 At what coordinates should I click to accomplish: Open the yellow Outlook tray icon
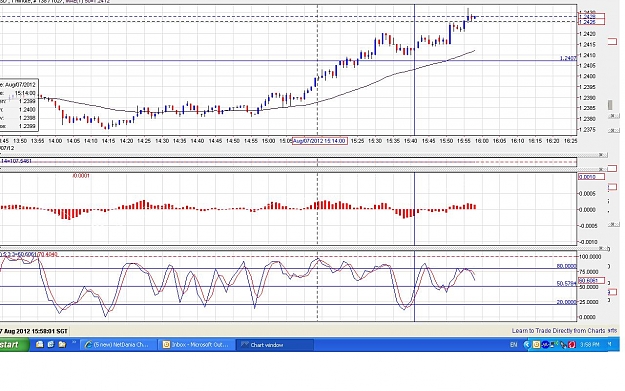pyautogui.click(x=537, y=345)
